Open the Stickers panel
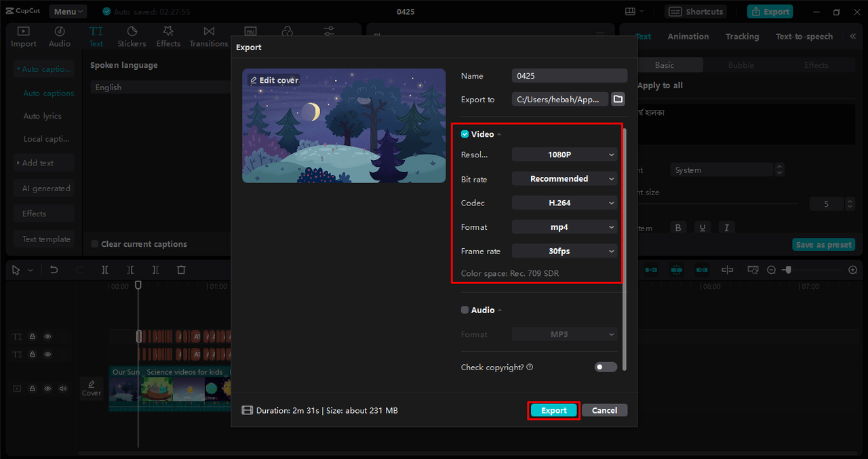Viewport: 868px width, 459px height. [132, 37]
